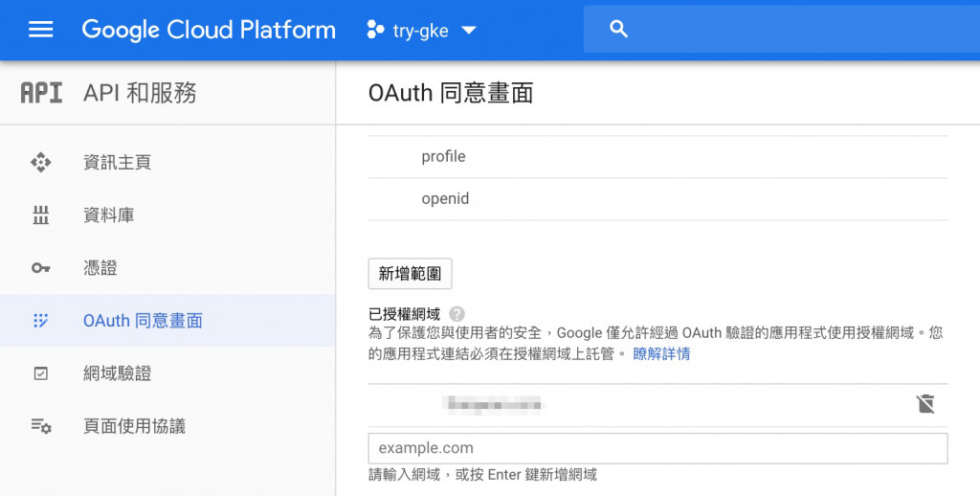Click the 憑證 key icon
The image size is (980, 496).
click(40, 268)
